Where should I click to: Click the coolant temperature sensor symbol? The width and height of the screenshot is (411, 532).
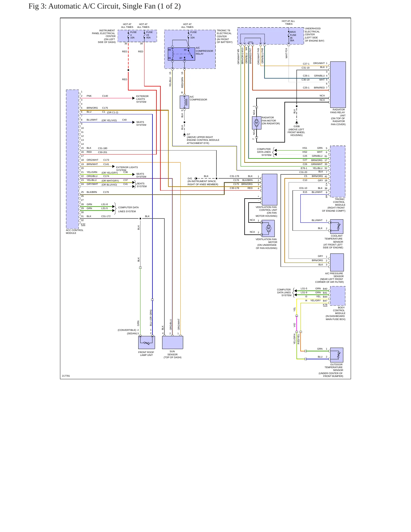point(337,226)
